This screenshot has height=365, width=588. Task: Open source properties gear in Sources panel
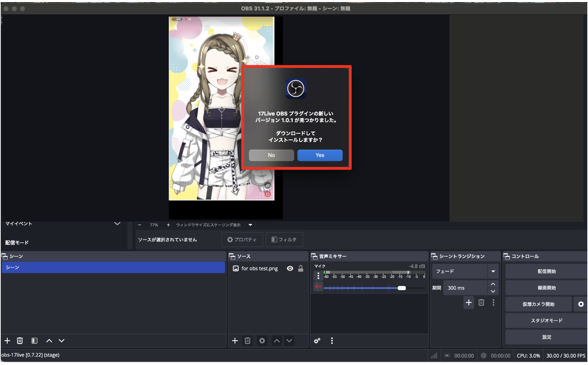click(x=262, y=341)
